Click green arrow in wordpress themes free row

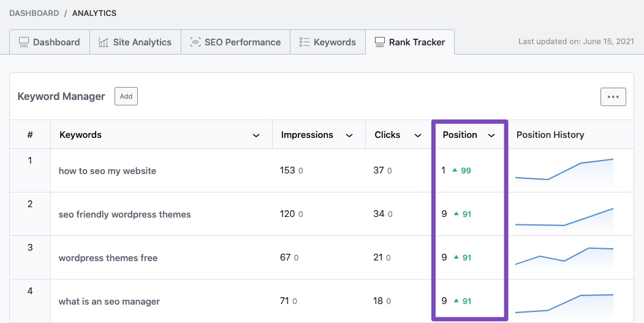tap(455, 258)
